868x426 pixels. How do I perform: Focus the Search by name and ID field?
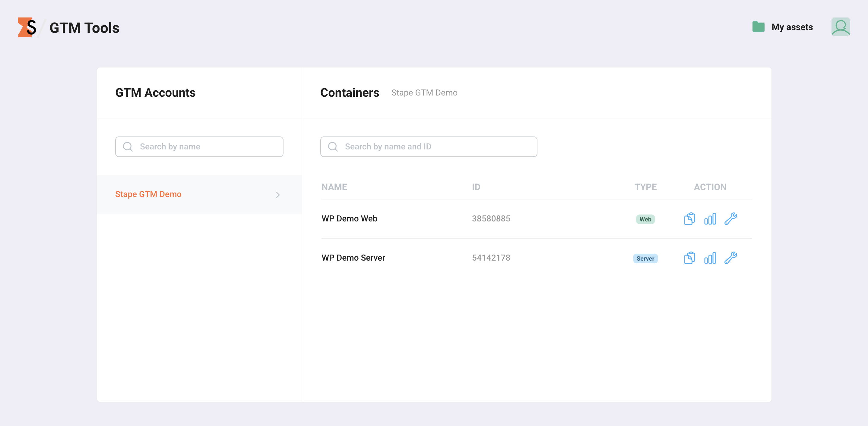[x=429, y=147]
